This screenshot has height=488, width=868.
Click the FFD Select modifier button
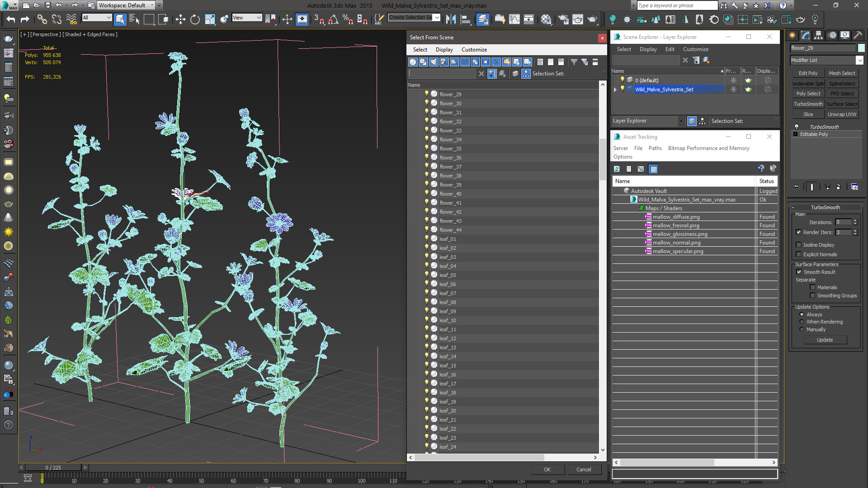(842, 94)
